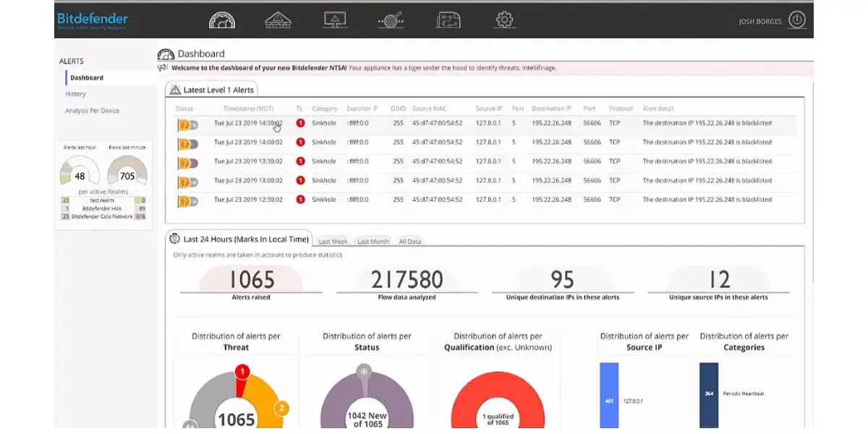Toggle status switch for the 14:30:02 alert
The height and width of the screenshot is (434, 868).
188,125
